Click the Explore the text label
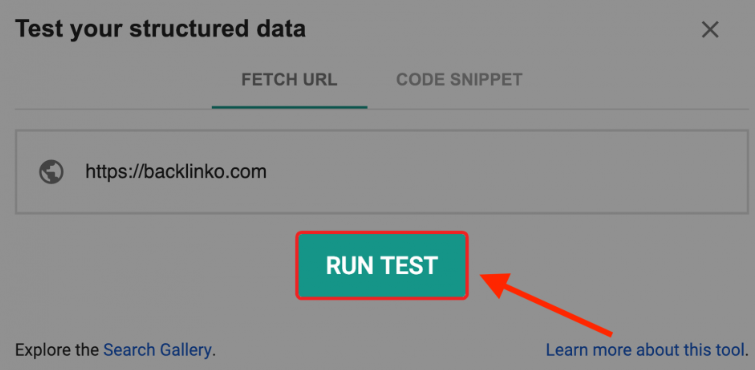This screenshot has width=755, height=370. pyautogui.click(x=58, y=350)
